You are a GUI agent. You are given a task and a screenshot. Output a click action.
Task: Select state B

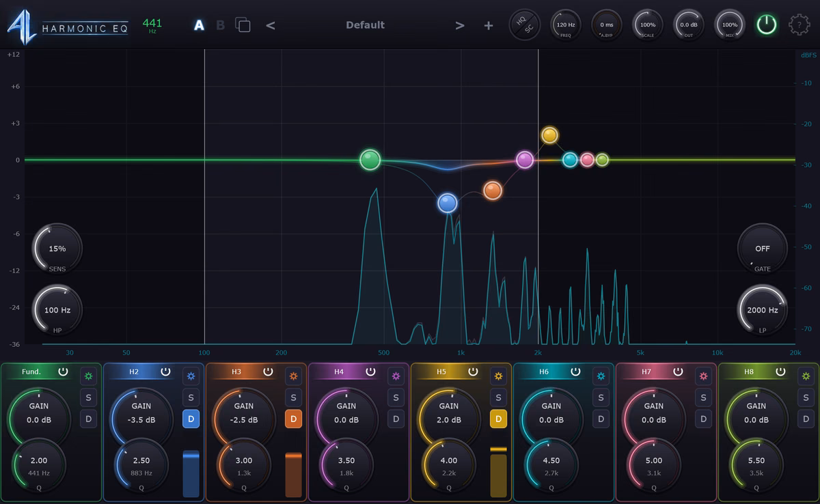tap(220, 25)
